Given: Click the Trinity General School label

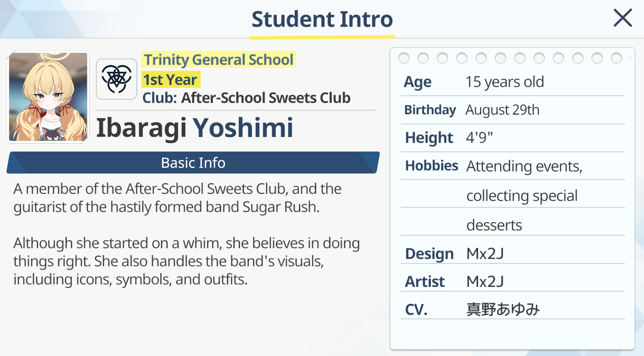Looking at the screenshot, I should pyautogui.click(x=219, y=60).
